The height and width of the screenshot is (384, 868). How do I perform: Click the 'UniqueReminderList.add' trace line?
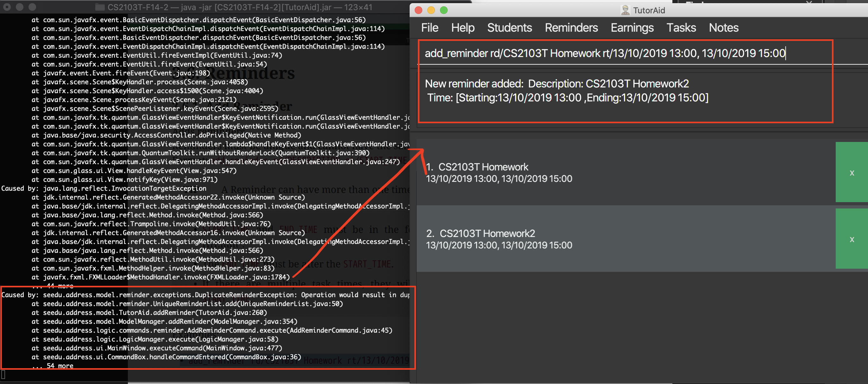pos(187,304)
